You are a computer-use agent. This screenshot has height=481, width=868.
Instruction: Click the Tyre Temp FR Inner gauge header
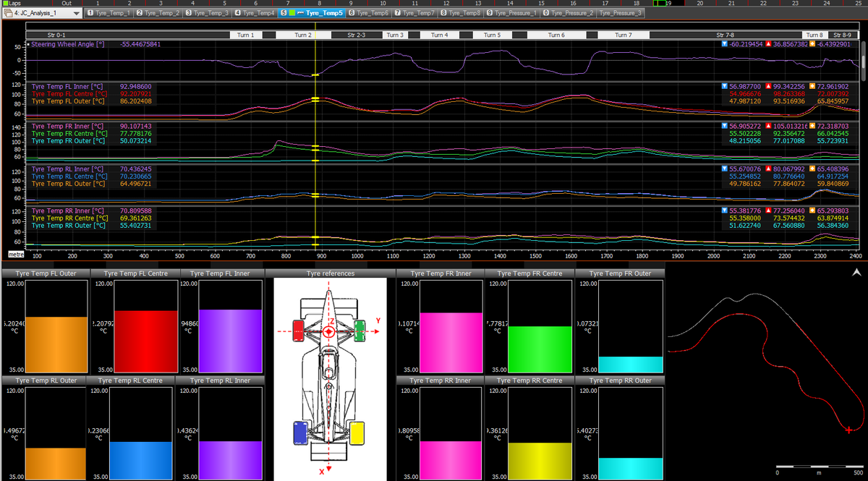pyautogui.click(x=440, y=273)
